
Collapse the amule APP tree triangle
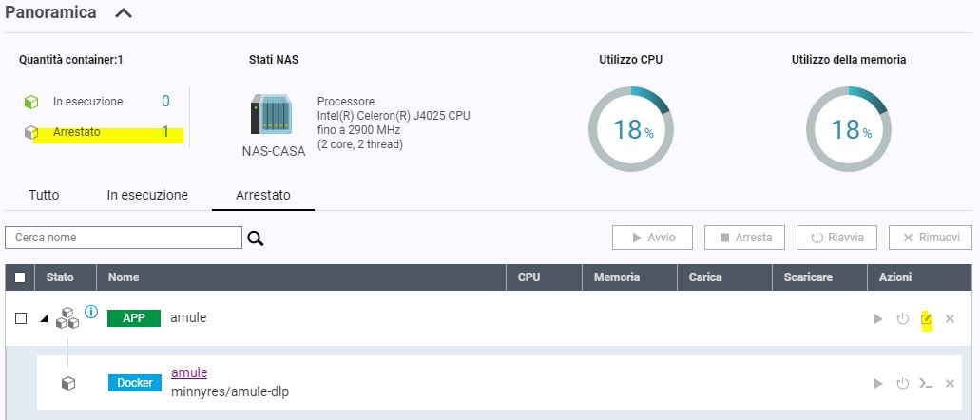(x=44, y=318)
